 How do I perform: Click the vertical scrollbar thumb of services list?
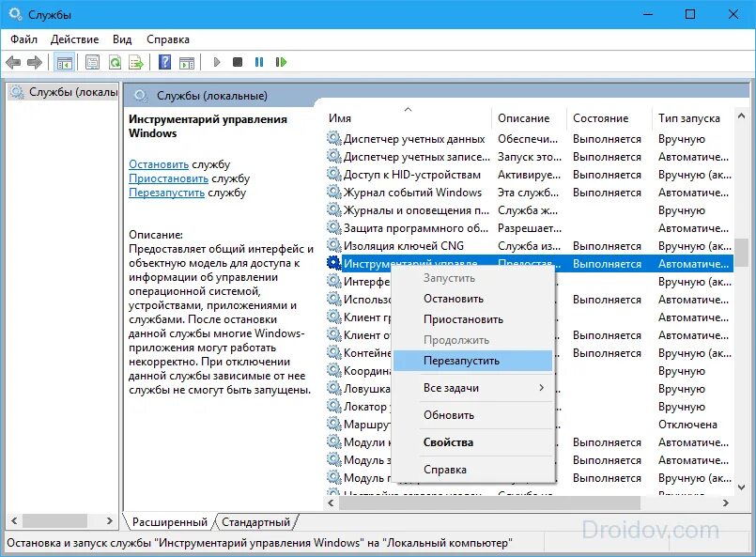pos(742,253)
